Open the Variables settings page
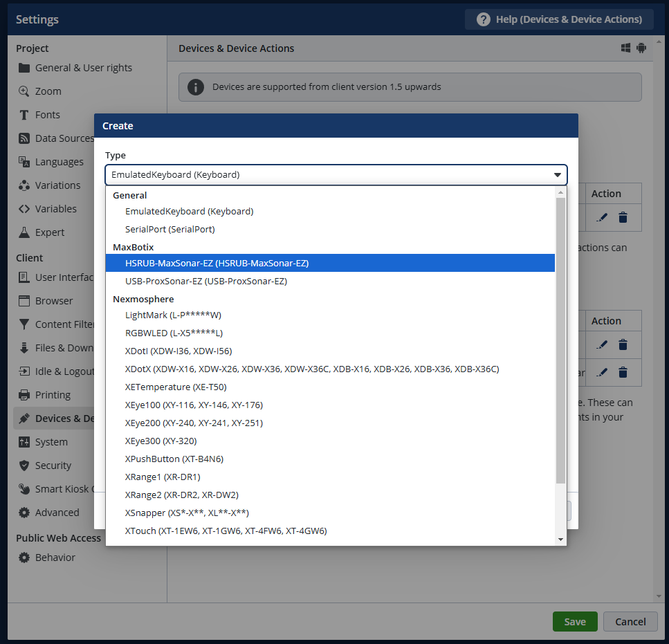 coord(55,209)
